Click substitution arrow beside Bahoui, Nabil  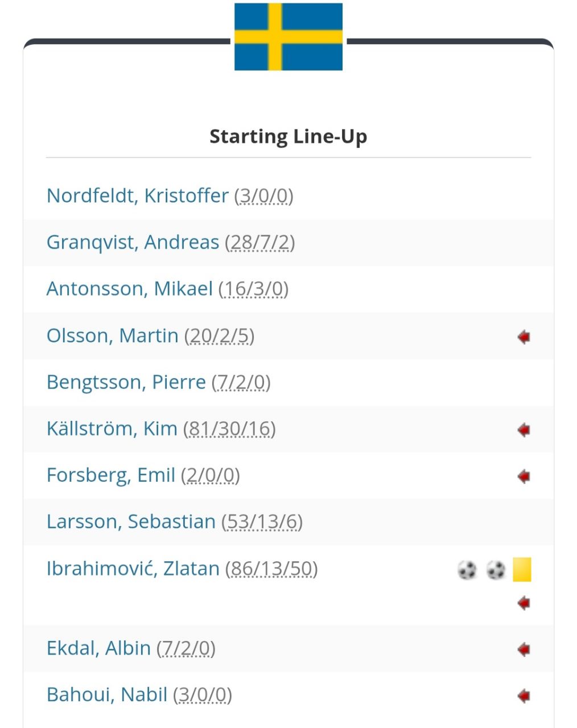coord(524,696)
